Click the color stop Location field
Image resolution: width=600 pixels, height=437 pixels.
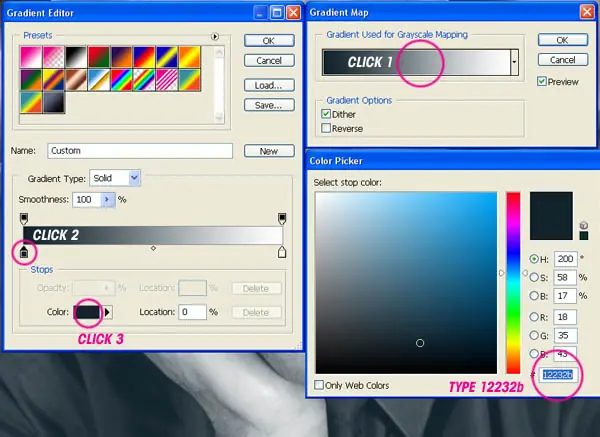point(192,312)
